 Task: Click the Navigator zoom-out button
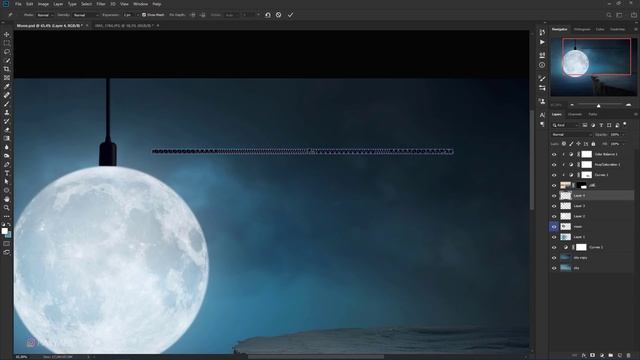point(572,105)
